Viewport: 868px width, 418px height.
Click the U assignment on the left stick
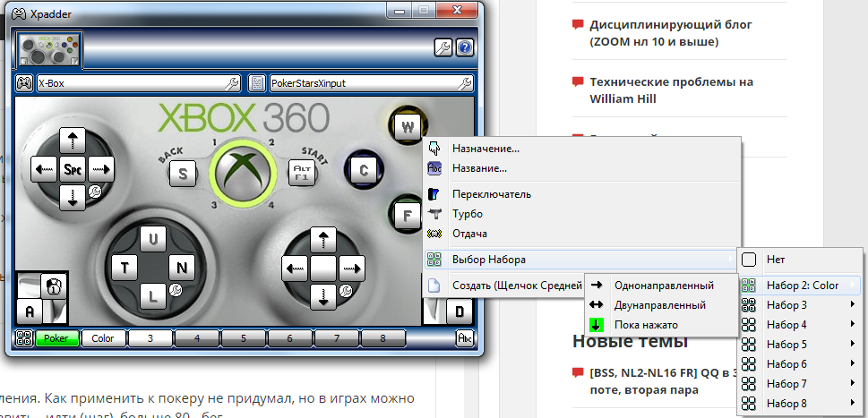pyautogui.click(x=153, y=239)
